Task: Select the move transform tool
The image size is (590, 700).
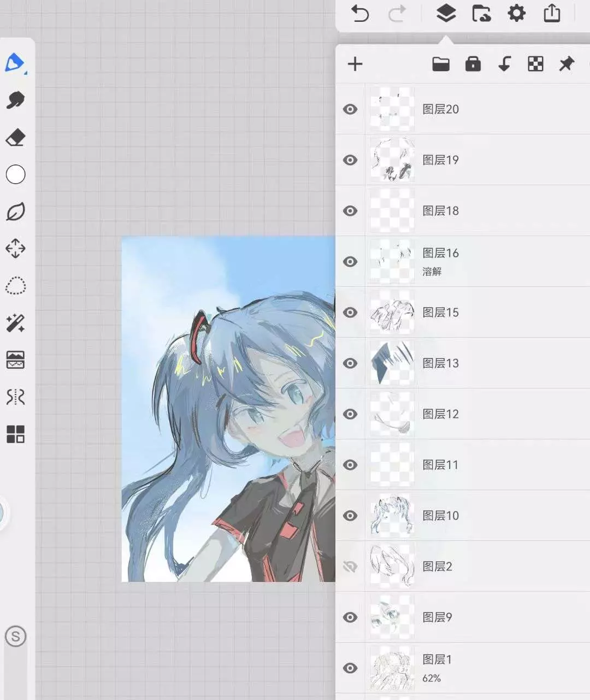Action: 15,249
